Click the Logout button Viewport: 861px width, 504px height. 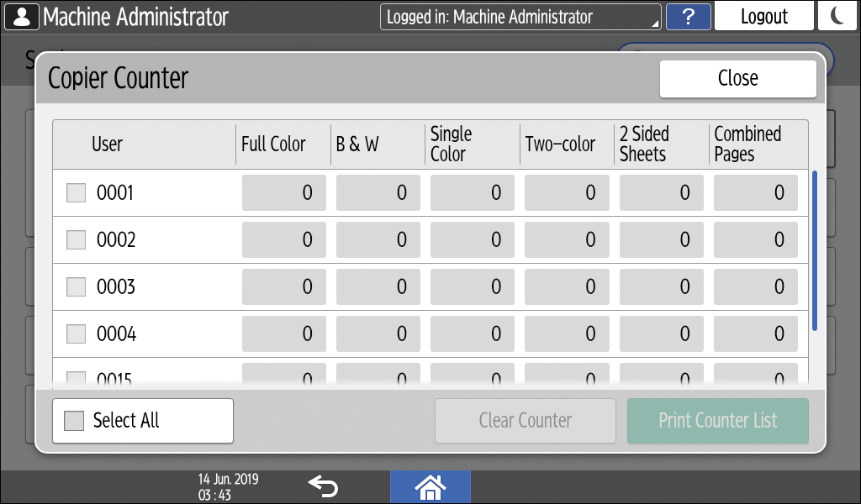tap(763, 17)
